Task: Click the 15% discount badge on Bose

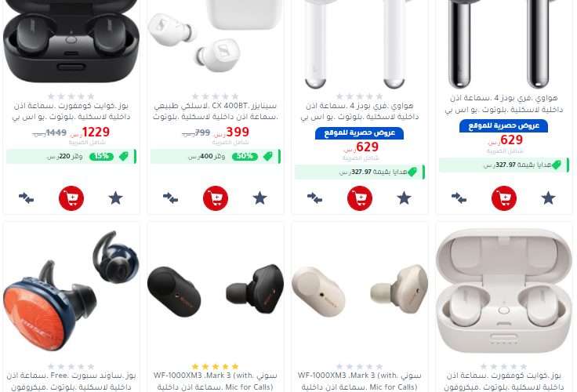Action: click(101, 157)
